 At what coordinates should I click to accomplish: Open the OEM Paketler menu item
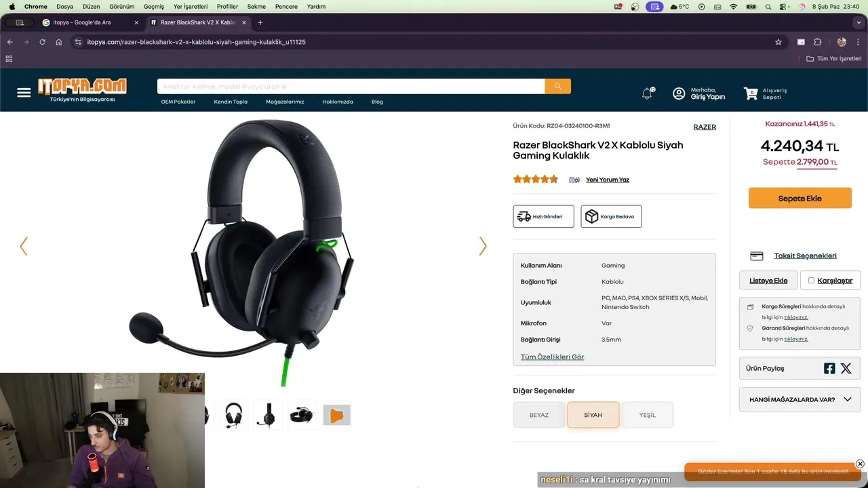coord(178,102)
